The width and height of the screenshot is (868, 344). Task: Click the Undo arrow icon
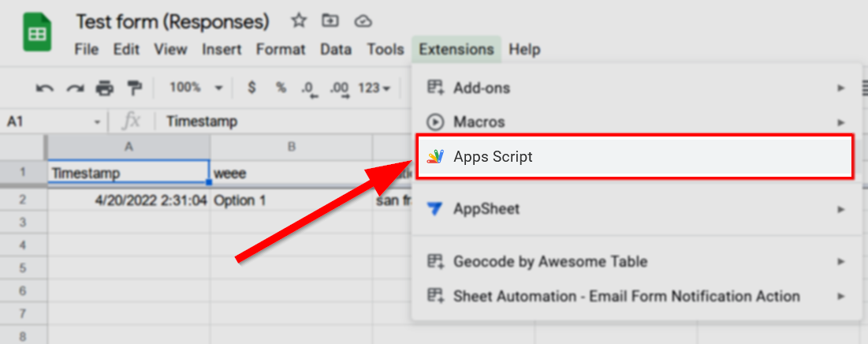coord(44,88)
